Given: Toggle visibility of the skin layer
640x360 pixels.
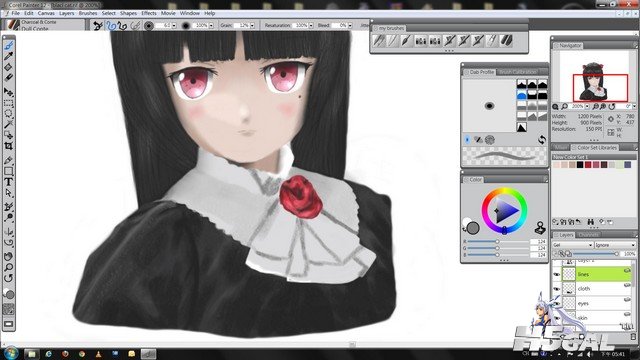Looking at the screenshot, I should pos(556,318).
